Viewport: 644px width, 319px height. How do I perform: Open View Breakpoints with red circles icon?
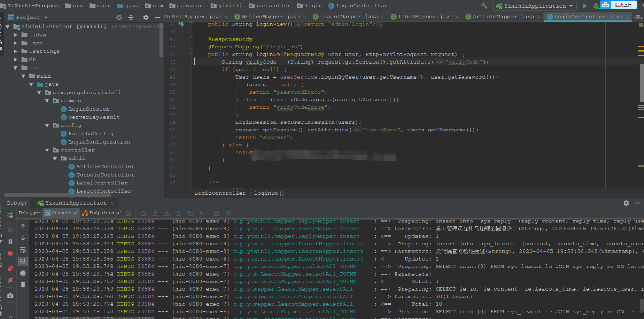point(10,268)
